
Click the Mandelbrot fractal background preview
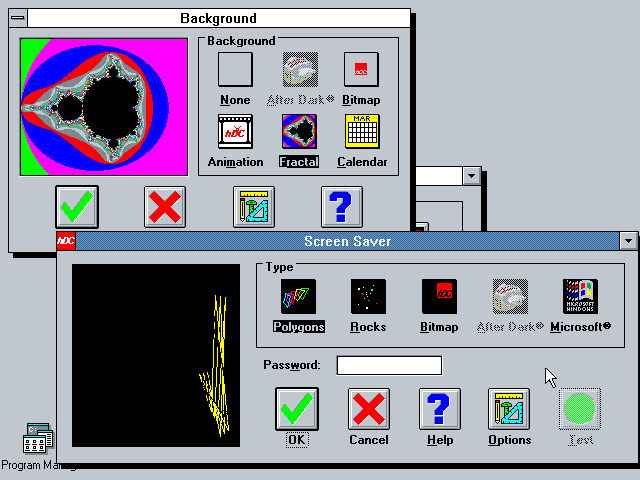click(104, 107)
